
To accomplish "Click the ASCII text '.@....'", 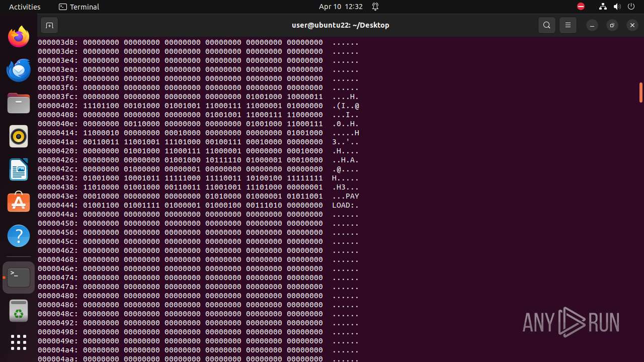I will click(346, 169).
